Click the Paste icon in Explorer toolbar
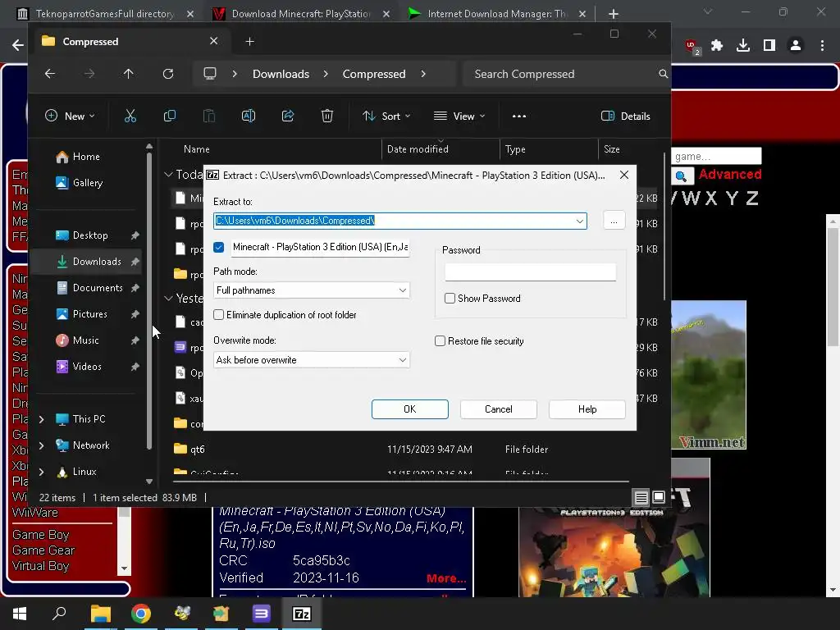This screenshot has width=840, height=630. coord(209,116)
